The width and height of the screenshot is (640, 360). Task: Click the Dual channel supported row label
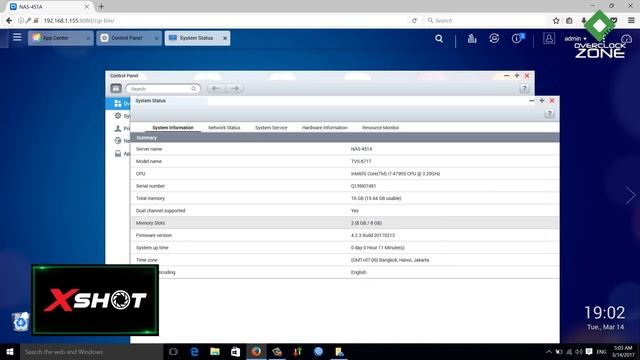click(160, 211)
